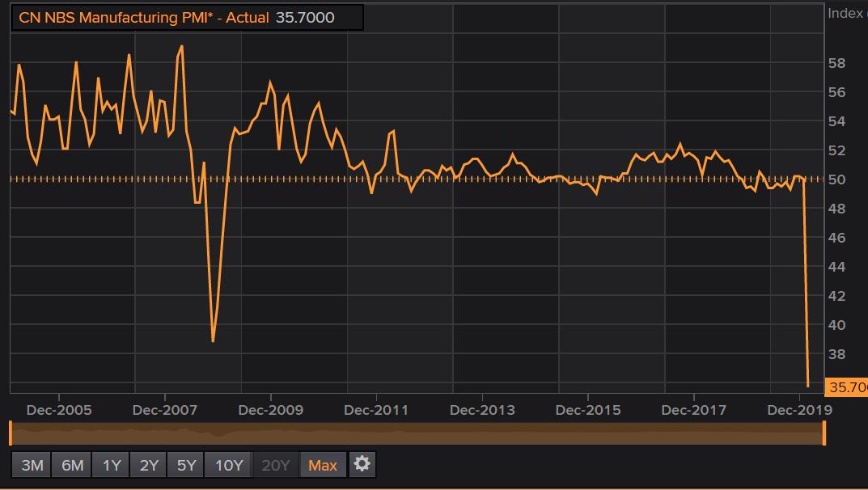The image size is (868, 490).
Task: Click the 35.7000 actual value in legend
Action: coord(305,18)
